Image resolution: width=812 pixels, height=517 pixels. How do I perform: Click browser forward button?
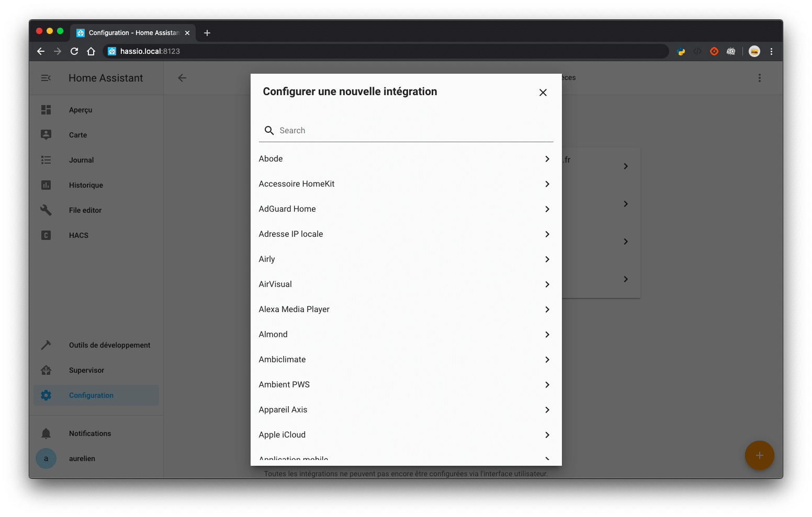click(x=58, y=51)
